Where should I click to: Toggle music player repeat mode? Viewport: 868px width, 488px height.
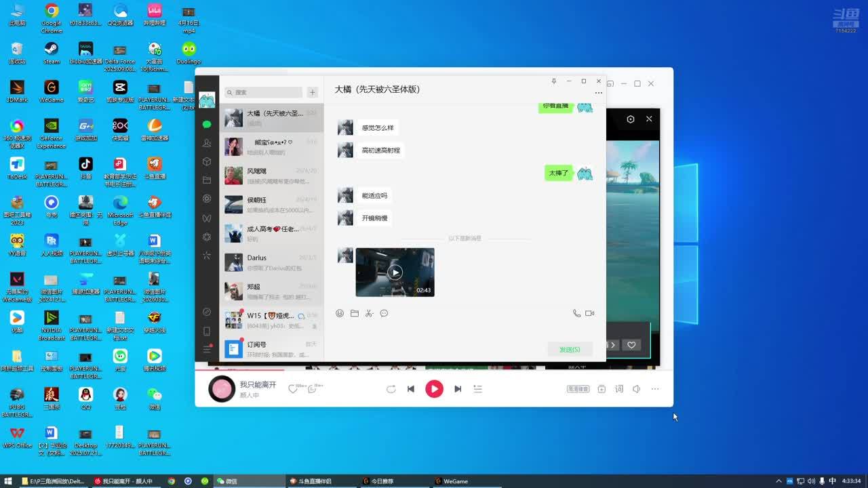coord(391,389)
